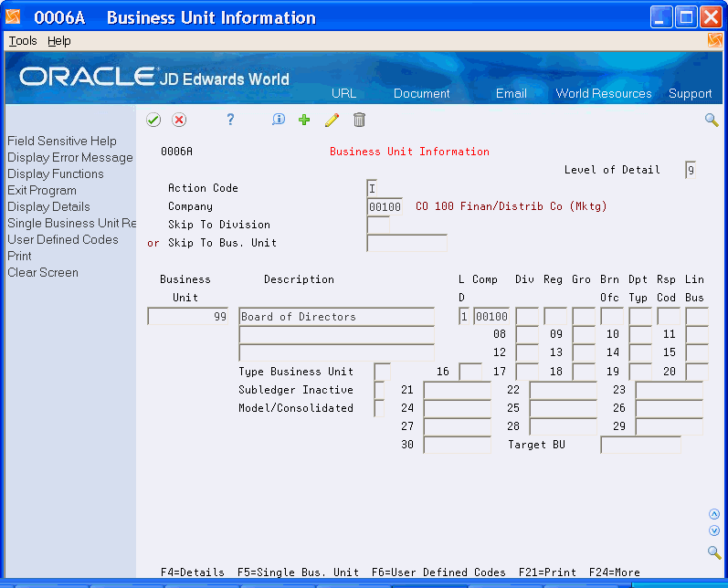Click category code 22 field
728x588 pixels.
coord(564,390)
